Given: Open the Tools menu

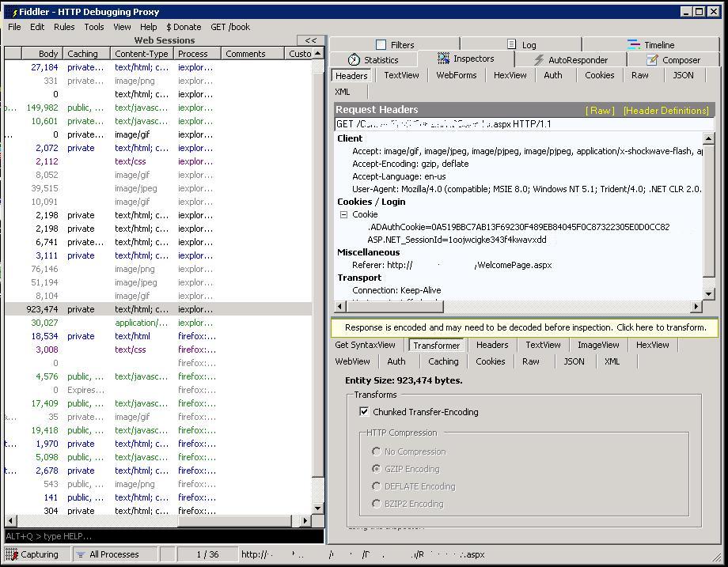Looking at the screenshot, I should 94,27.
